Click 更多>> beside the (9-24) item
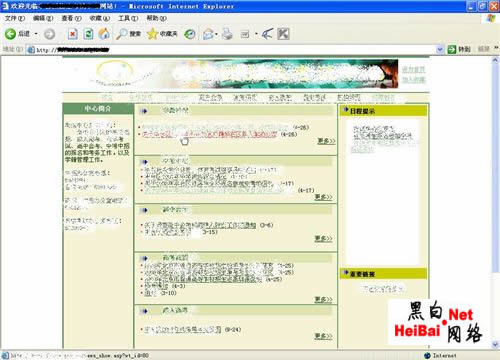Image resolution: width=500 pixels, height=360 pixels. pyautogui.click(x=323, y=336)
